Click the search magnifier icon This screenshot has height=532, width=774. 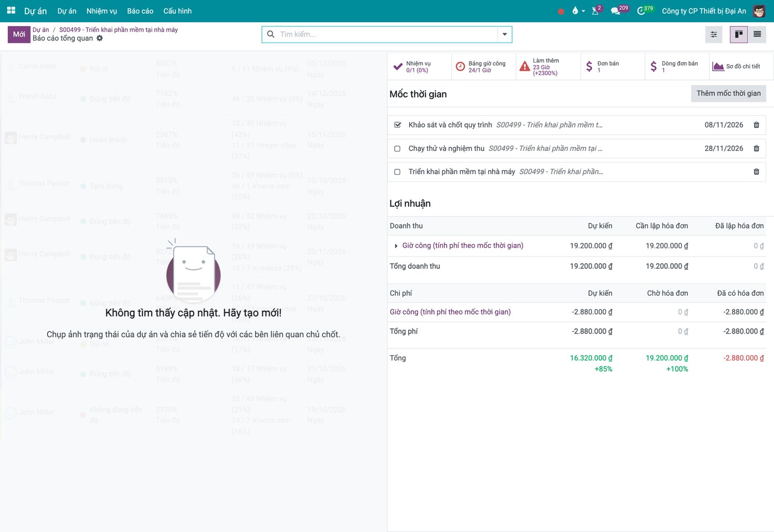click(271, 34)
